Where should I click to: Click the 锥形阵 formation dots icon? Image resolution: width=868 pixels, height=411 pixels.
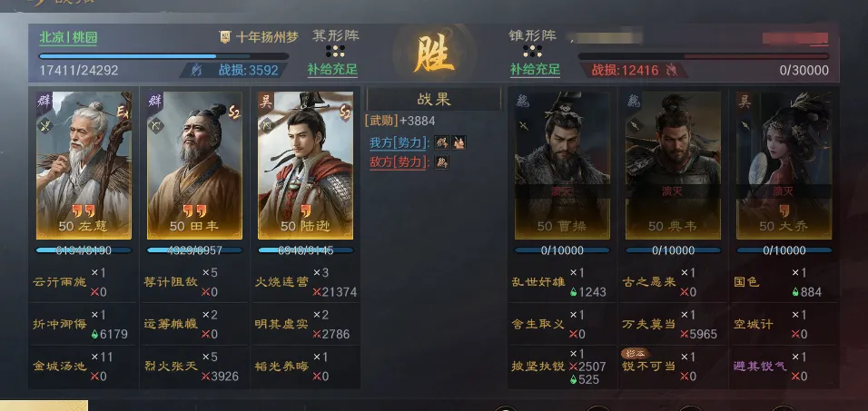533,52
